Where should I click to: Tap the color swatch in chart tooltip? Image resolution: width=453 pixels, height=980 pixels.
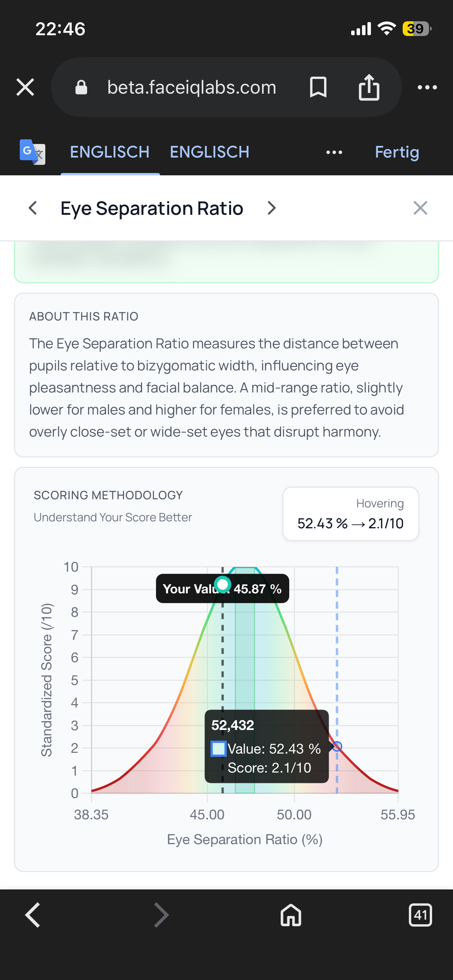[x=218, y=749]
